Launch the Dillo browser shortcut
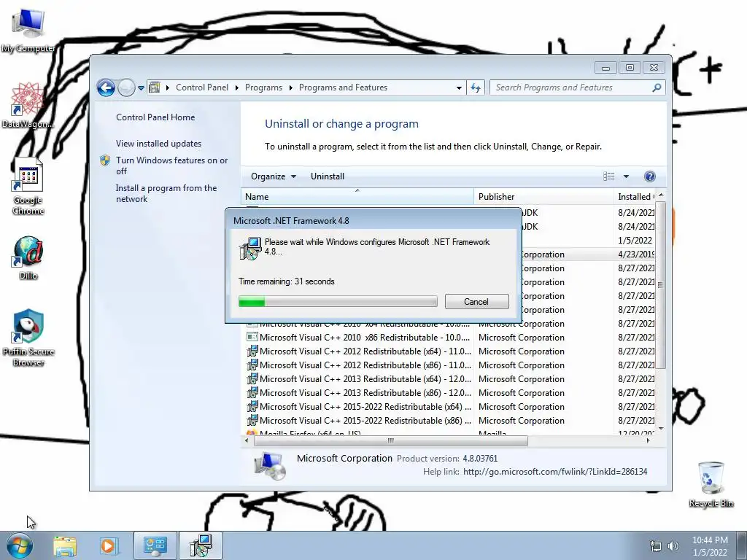Image resolution: width=747 pixels, height=560 pixels. pos(28,257)
